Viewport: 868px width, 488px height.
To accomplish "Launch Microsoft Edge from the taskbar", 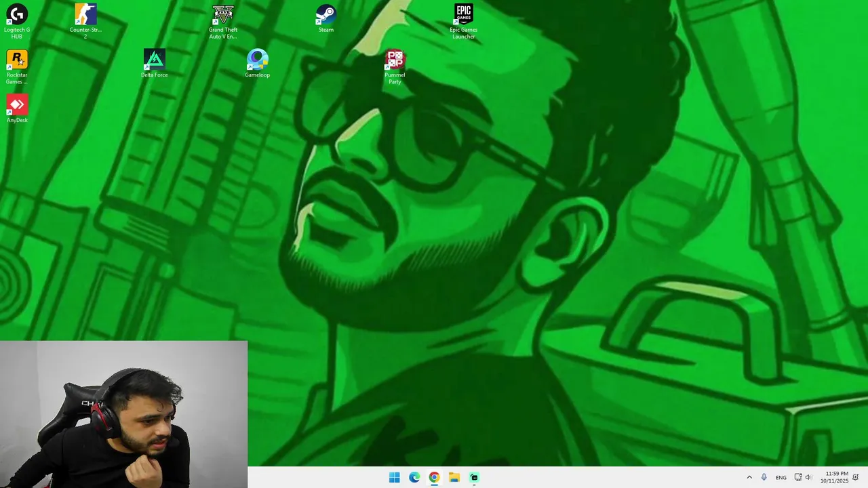I will point(414,477).
